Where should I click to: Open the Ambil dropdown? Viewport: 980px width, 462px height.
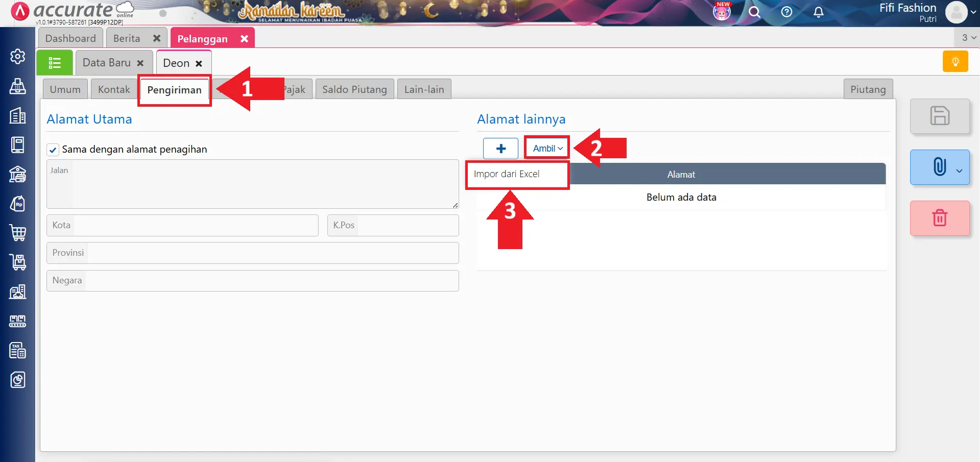coord(546,148)
